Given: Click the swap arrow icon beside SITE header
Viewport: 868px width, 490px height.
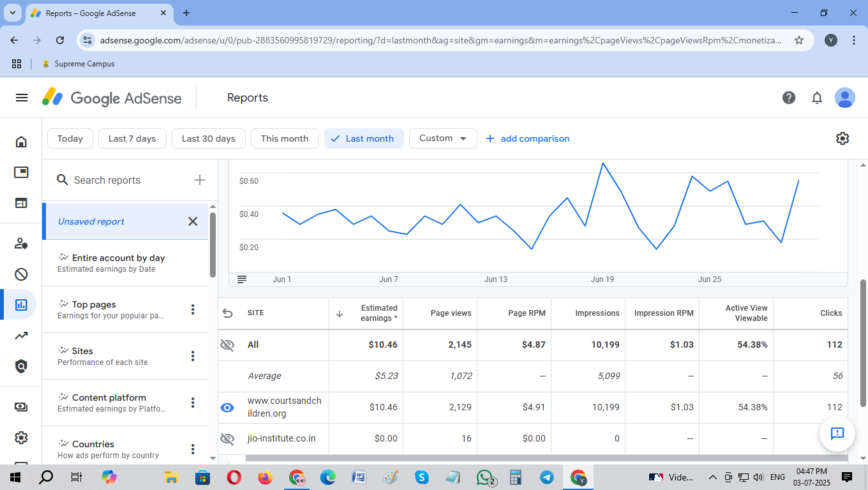Looking at the screenshot, I should coord(227,313).
